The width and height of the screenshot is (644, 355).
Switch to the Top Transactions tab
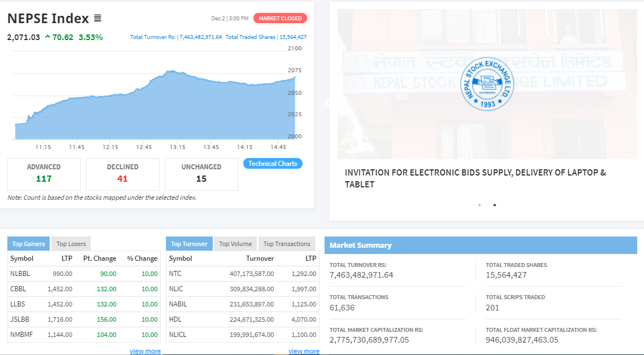[x=287, y=244]
